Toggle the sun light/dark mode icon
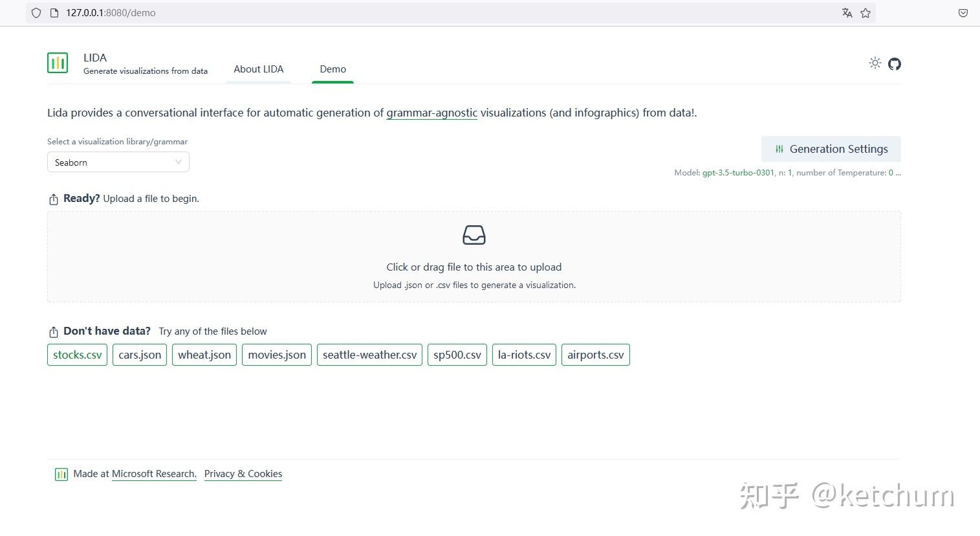The width and height of the screenshot is (980, 536). (x=875, y=63)
